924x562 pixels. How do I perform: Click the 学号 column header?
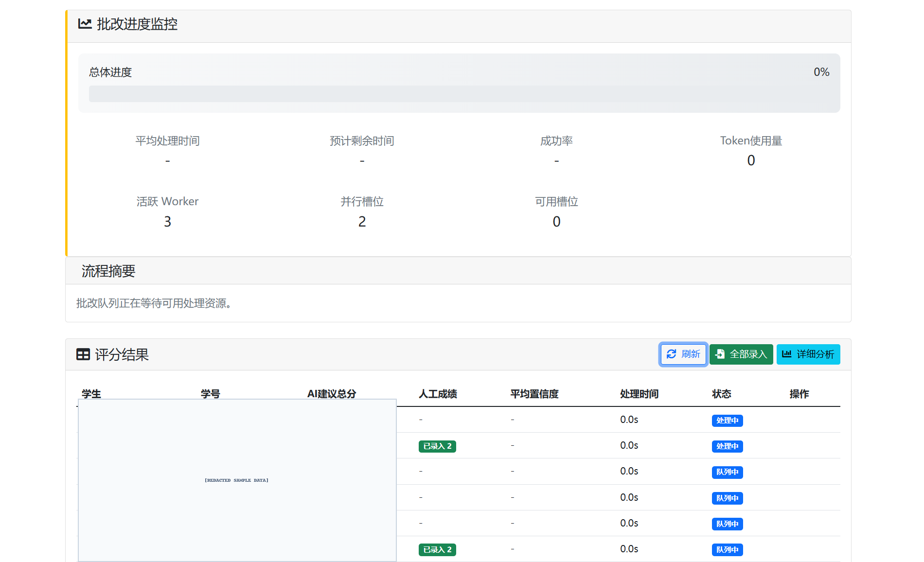(211, 394)
